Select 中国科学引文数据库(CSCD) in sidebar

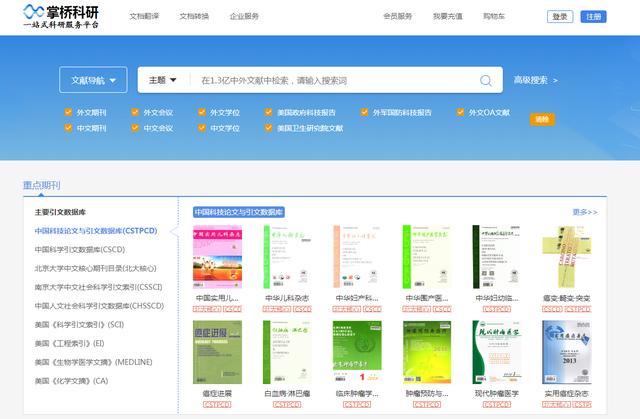click(80, 250)
